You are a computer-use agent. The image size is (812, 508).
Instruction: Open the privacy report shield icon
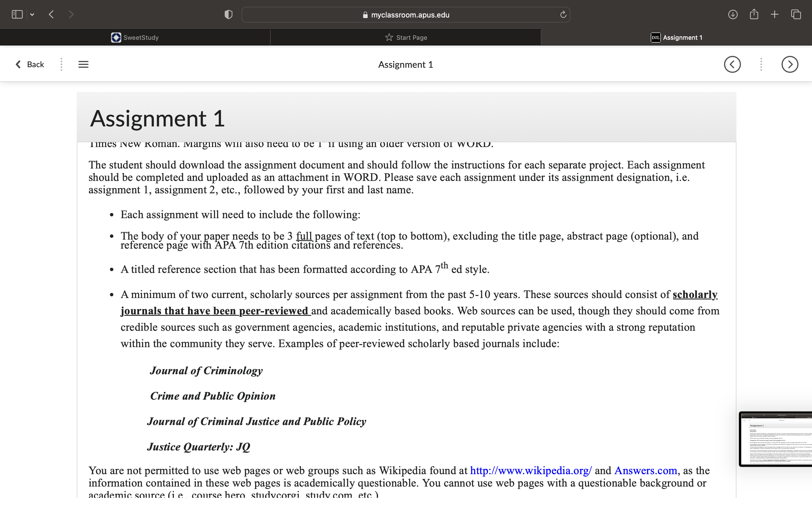pos(228,14)
